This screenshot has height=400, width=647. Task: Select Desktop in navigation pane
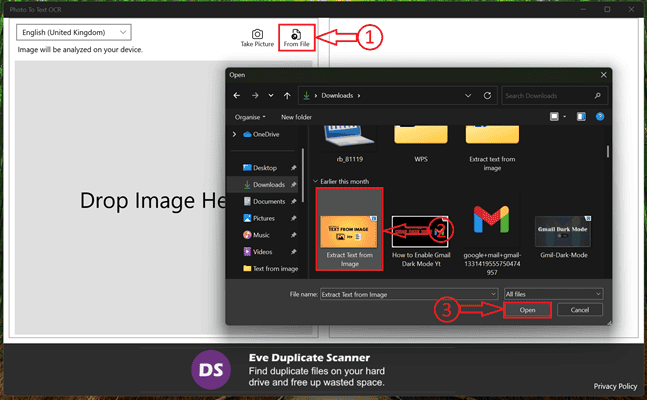(x=260, y=168)
